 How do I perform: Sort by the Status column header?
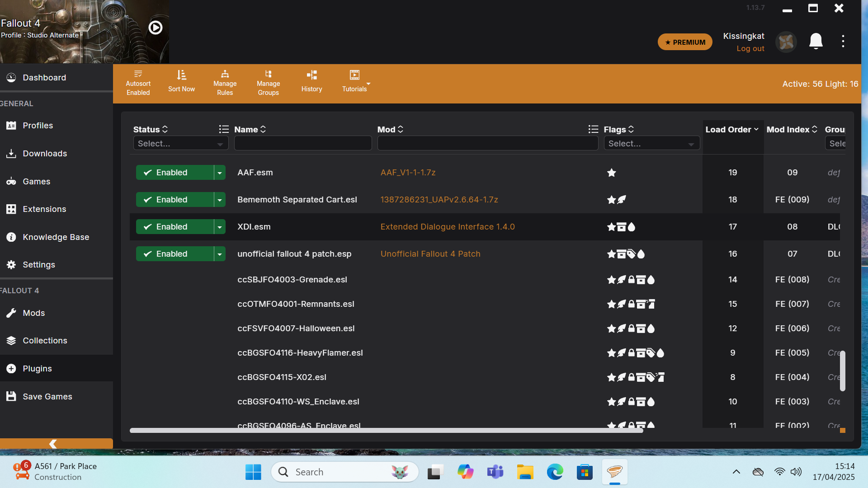point(150,130)
